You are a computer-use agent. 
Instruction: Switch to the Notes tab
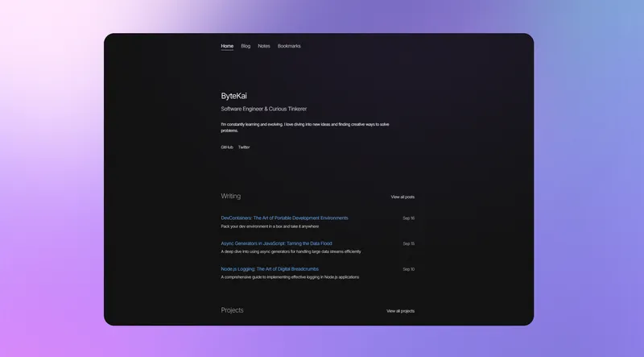tap(264, 46)
